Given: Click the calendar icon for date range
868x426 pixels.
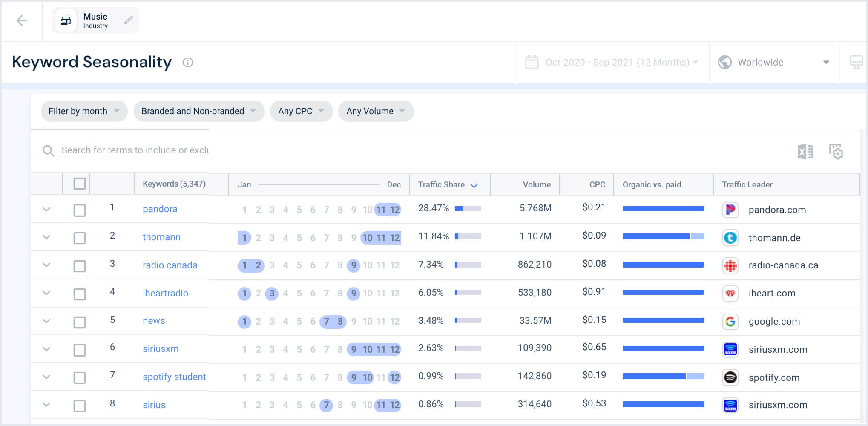Looking at the screenshot, I should tap(532, 62).
